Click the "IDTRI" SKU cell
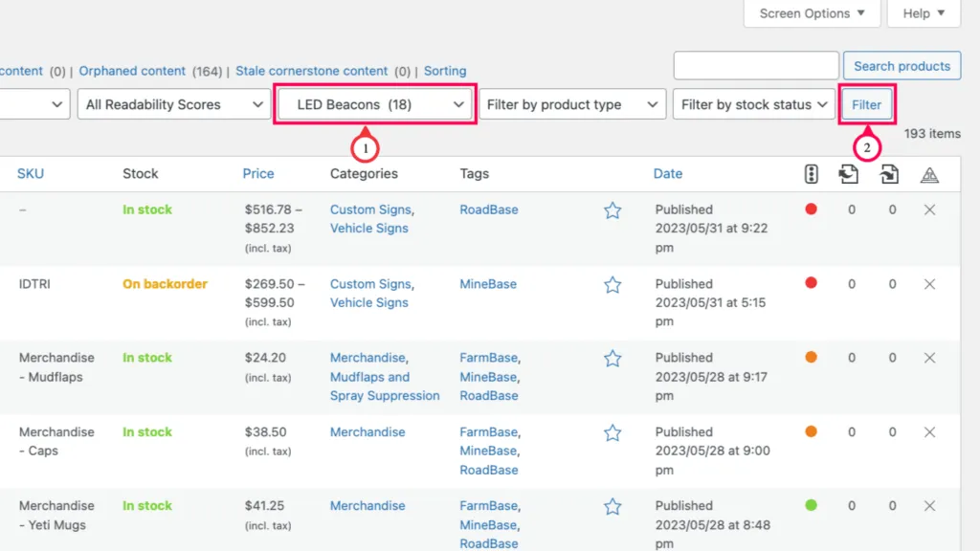 click(x=34, y=283)
